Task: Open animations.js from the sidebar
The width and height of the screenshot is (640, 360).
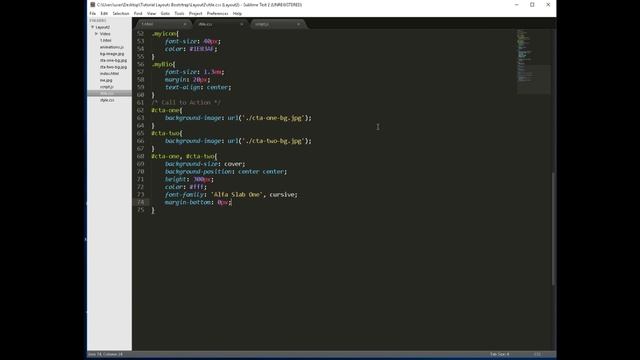Action: [x=111, y=47]
